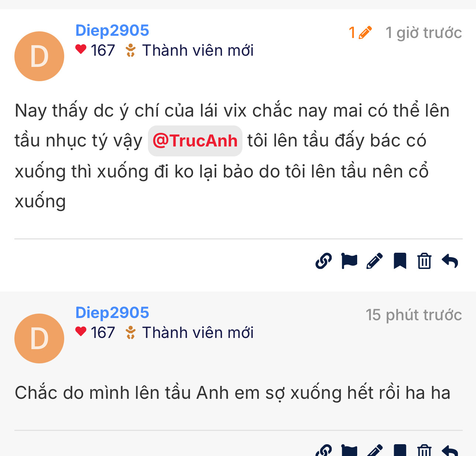Edit first post with pencil icon

point(375,261)
